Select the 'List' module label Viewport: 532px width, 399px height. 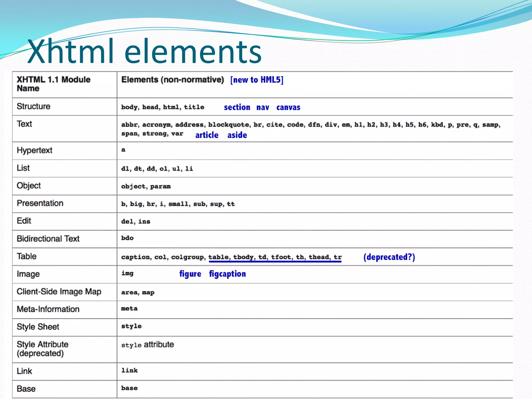[x=23, y=168]
